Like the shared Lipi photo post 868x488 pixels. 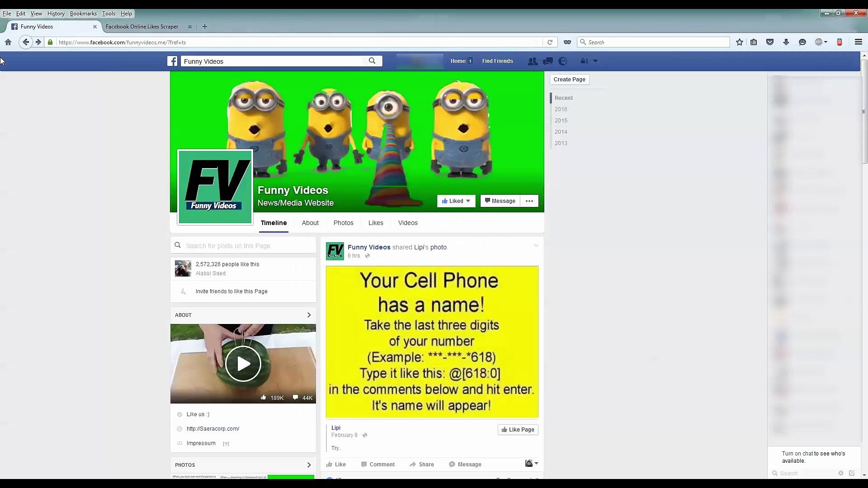click(336, 465)
